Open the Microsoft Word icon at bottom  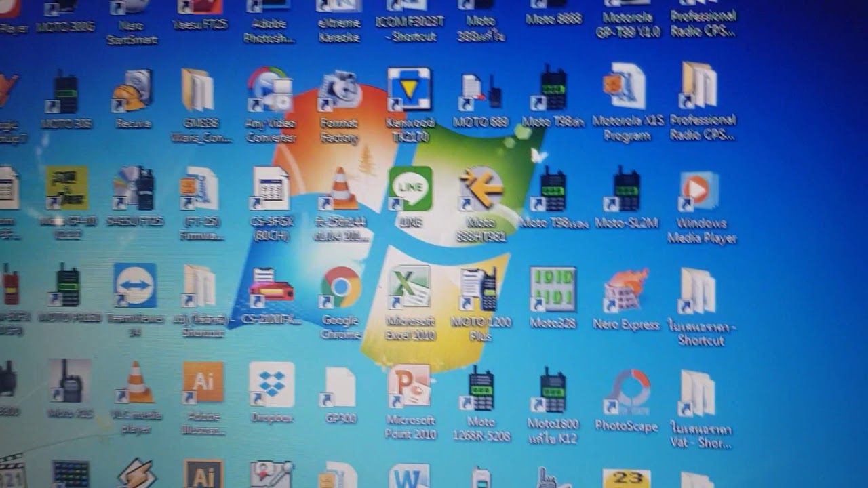(x=410, y=476)
